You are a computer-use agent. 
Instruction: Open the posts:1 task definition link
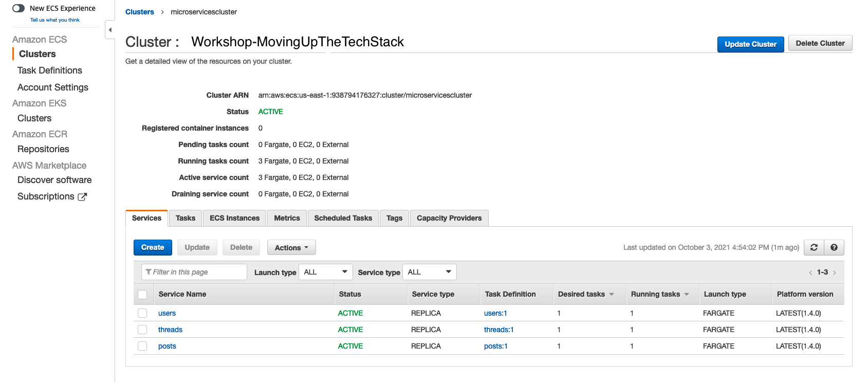[x=495, y=346]
